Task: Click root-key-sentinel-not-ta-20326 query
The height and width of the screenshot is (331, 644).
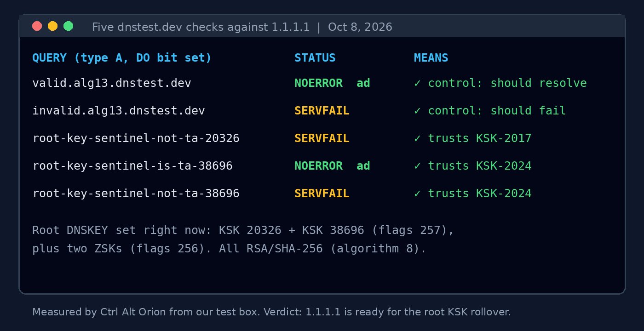Action: click(x=136, y=138)
